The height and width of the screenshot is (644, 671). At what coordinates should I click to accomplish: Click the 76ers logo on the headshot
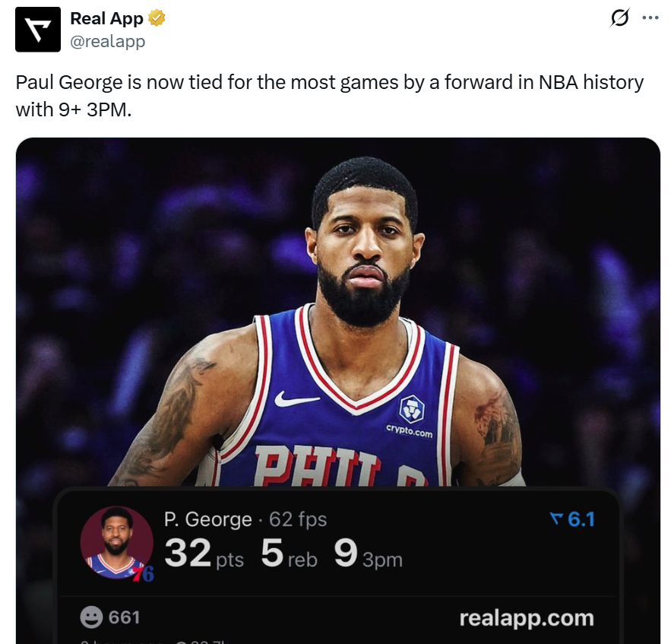pos(142,573)
